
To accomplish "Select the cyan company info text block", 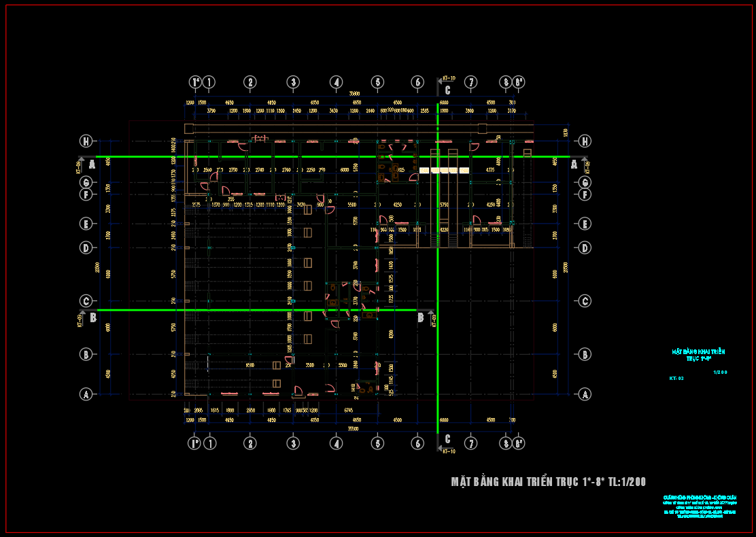I will (x=699, y=507).
